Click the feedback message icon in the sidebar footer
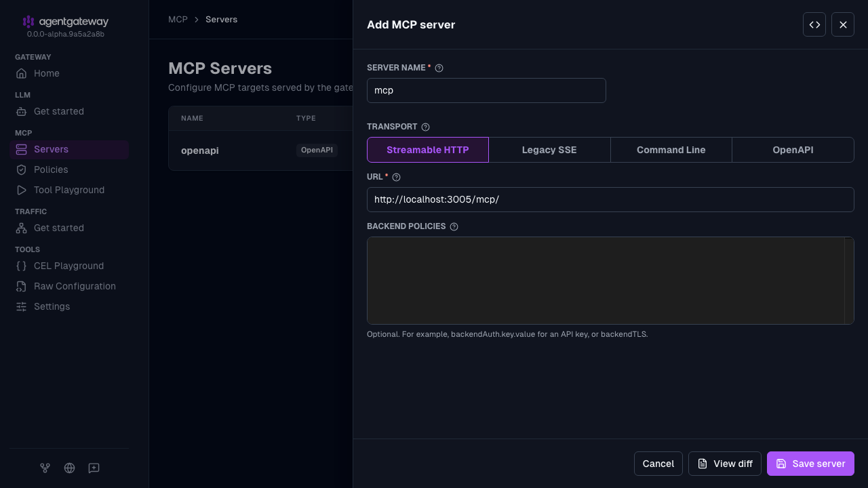The image size is (868, 488). click(94, 468)
